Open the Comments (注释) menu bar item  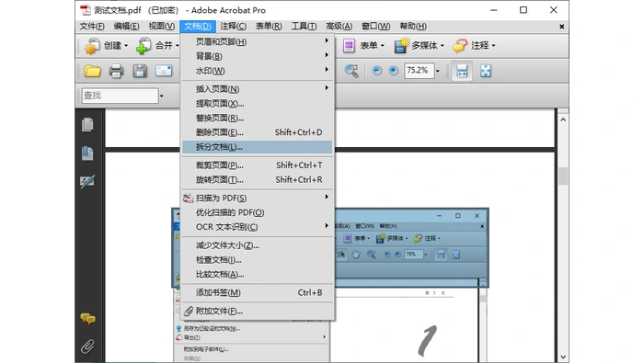234,27
